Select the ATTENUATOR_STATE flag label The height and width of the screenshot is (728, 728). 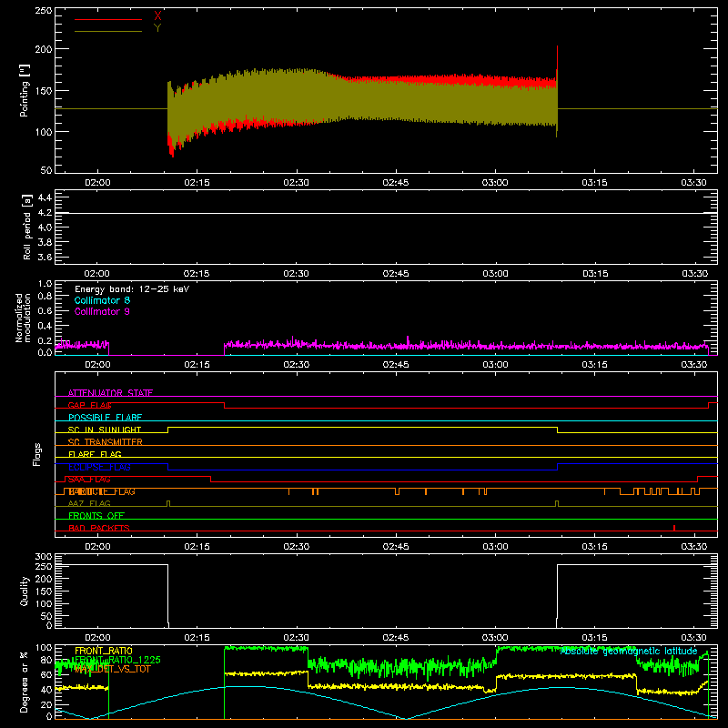pyautogui.click(x=110, y=393)
